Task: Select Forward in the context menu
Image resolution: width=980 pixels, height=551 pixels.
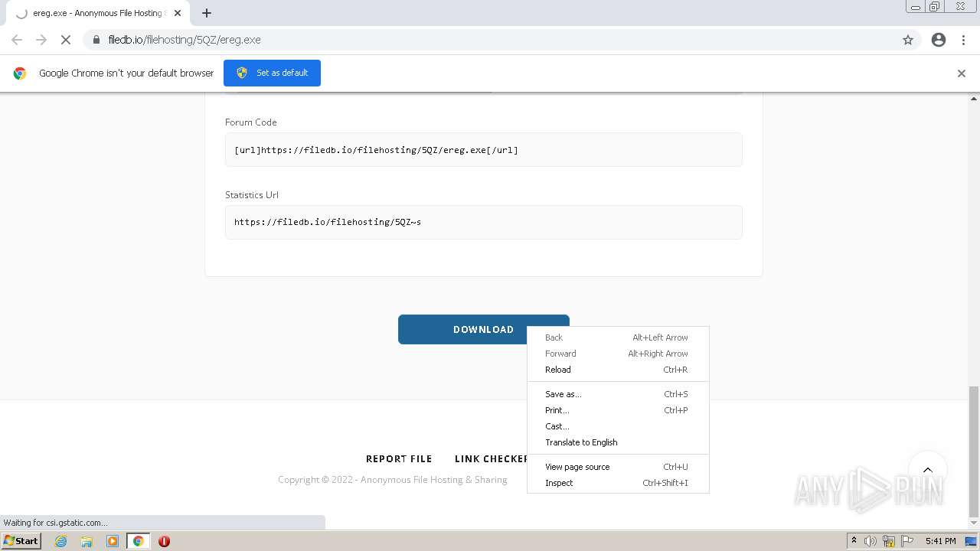Action: tap(618, 354)
